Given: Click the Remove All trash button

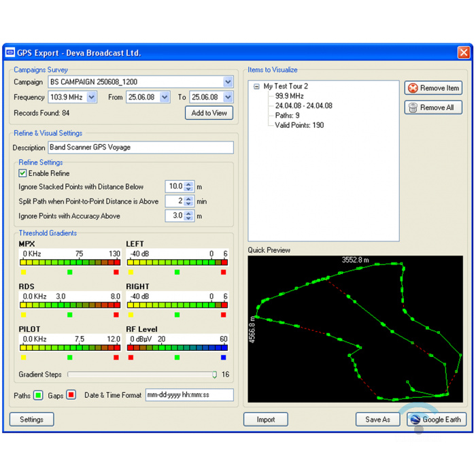Looking at the screenshot, I should pyautogui.click(x=433, y=107).
